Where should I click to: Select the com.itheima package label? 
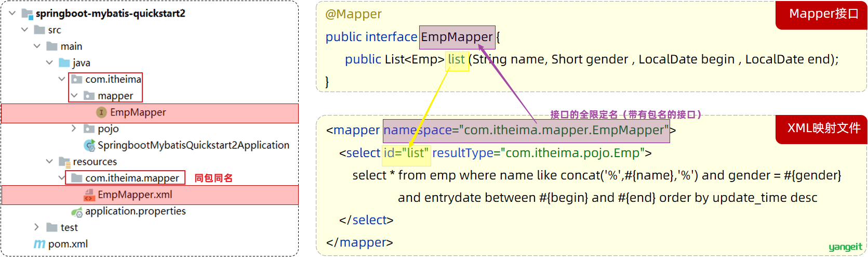pos(113,79)
